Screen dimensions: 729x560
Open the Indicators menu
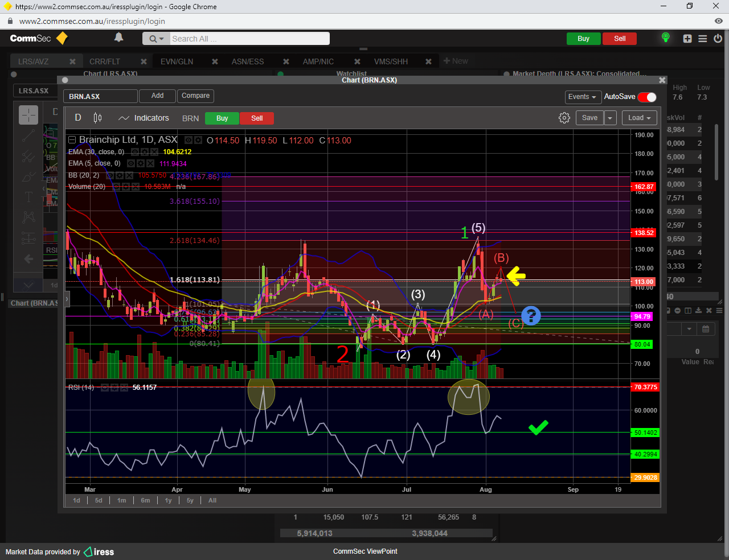tap(144, 118)
